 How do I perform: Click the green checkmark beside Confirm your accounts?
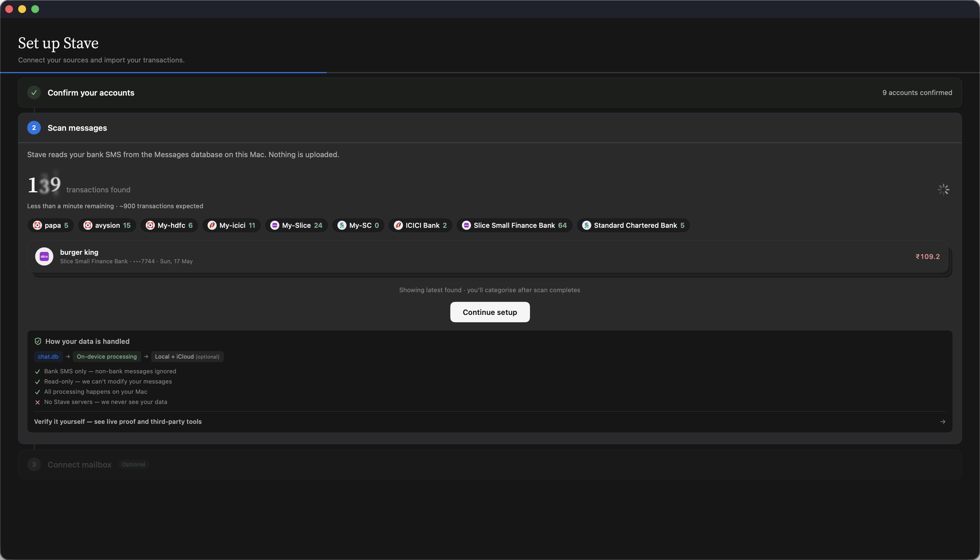[x=34, y=93]
